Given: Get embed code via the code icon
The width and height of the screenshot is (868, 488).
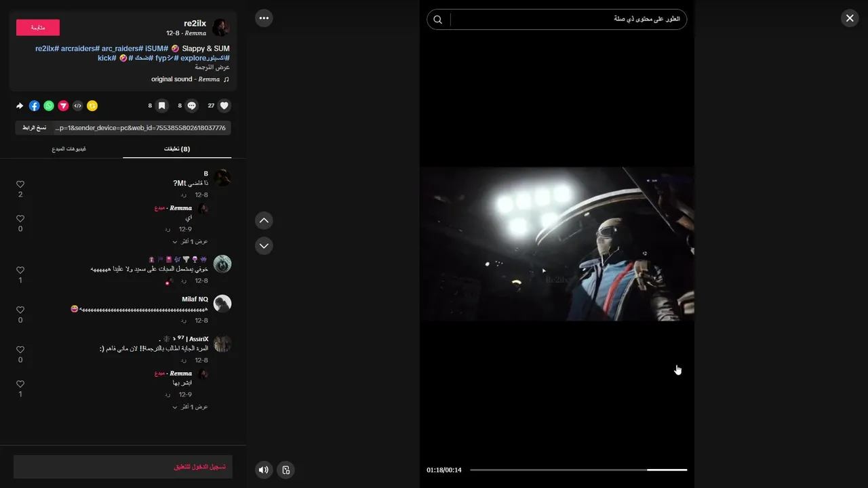Looking at the screenshot, I should 78,106.
